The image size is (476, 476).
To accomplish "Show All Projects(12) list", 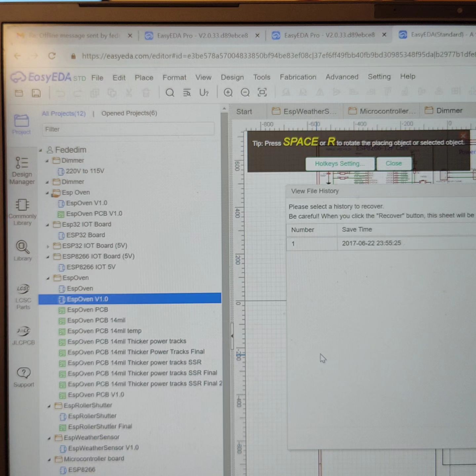I will 64,114.
